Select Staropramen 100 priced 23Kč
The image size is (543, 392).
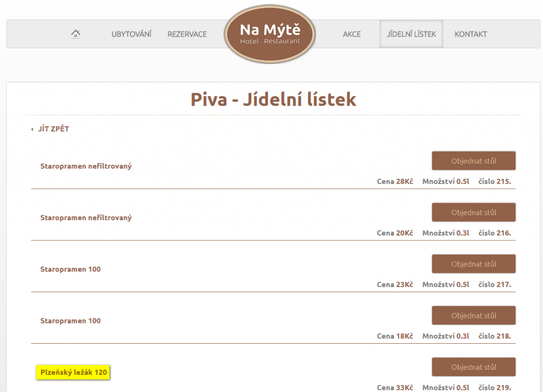point(71,269)
